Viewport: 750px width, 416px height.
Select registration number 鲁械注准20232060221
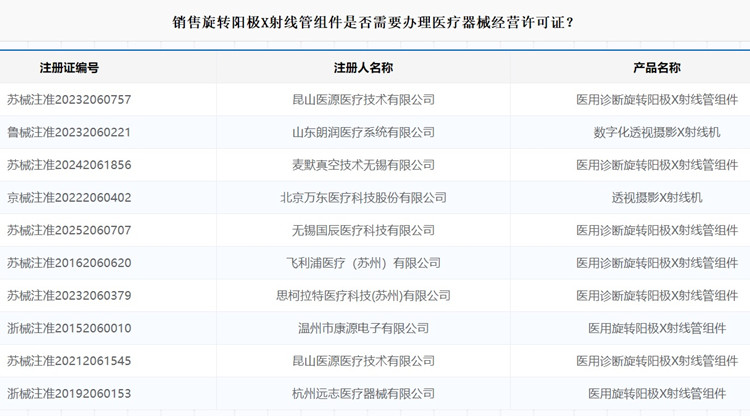69,132
